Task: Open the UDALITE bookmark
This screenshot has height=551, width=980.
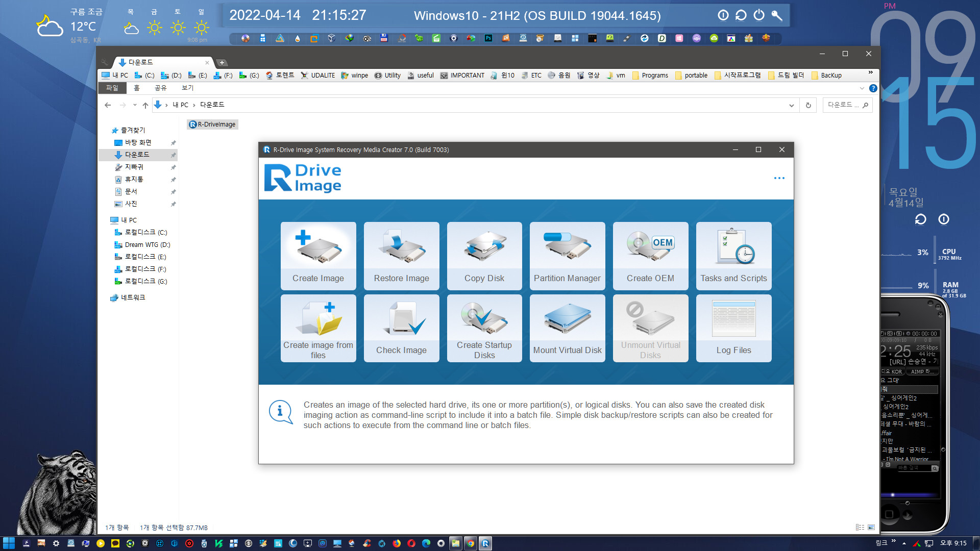Action: tap(317, 76)
